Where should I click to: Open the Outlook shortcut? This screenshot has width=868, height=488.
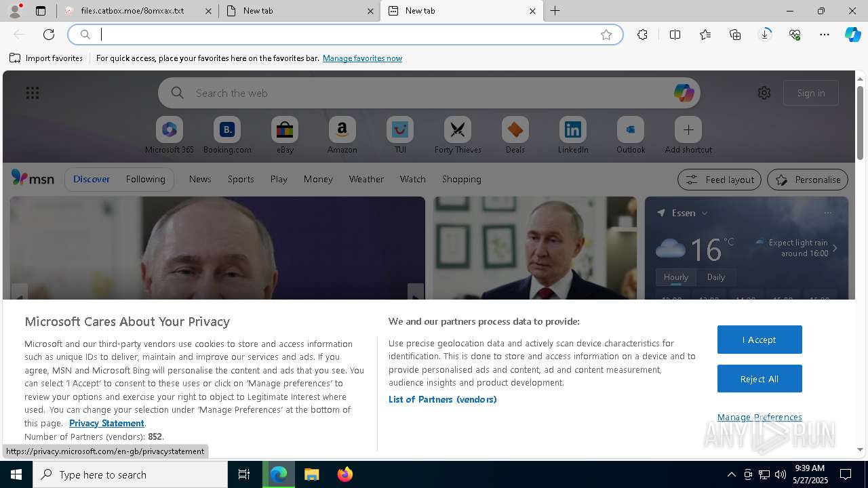tap(631, 136)
